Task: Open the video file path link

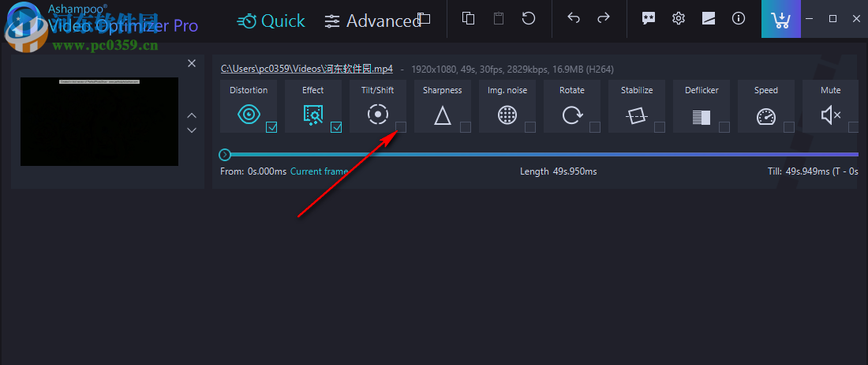Action: [307, 70]
